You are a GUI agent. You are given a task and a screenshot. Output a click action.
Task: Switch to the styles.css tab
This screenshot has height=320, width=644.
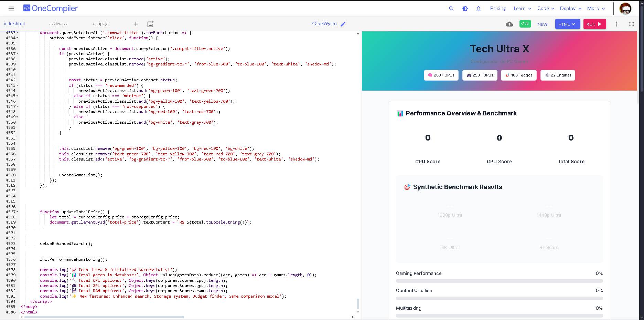coord(59,24)
